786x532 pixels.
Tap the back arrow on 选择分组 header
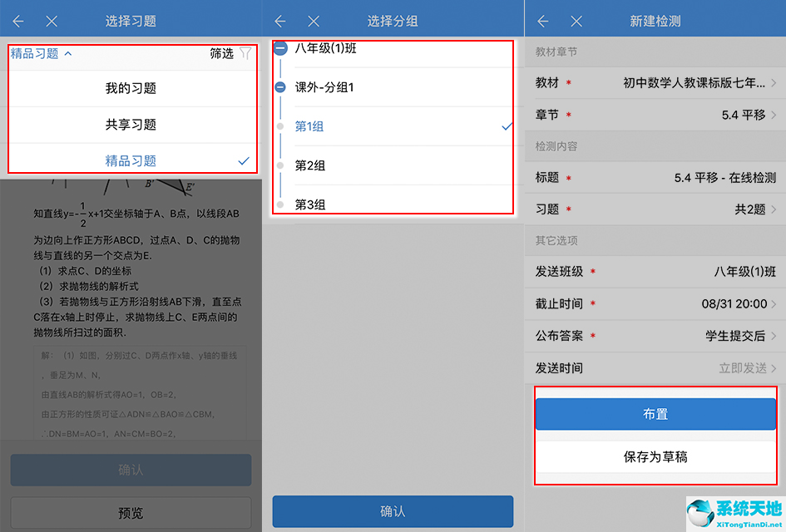point(280,20)
